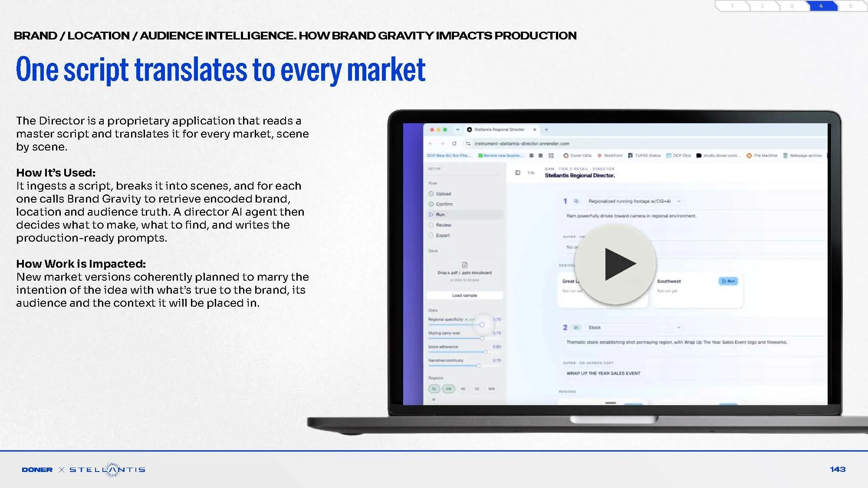Viewport: 868px width, 488px height.
Task: Click the browser forward arrow
Action: 442,144
